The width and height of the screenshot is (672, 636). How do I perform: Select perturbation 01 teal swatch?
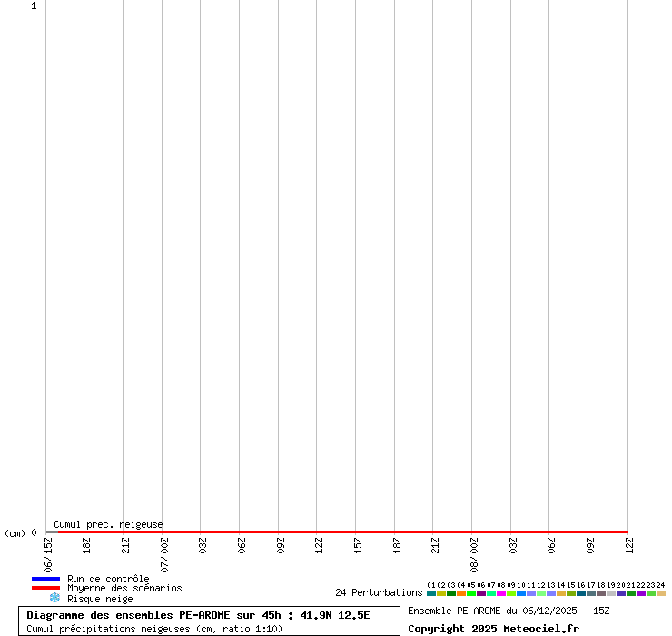[431, 593]
